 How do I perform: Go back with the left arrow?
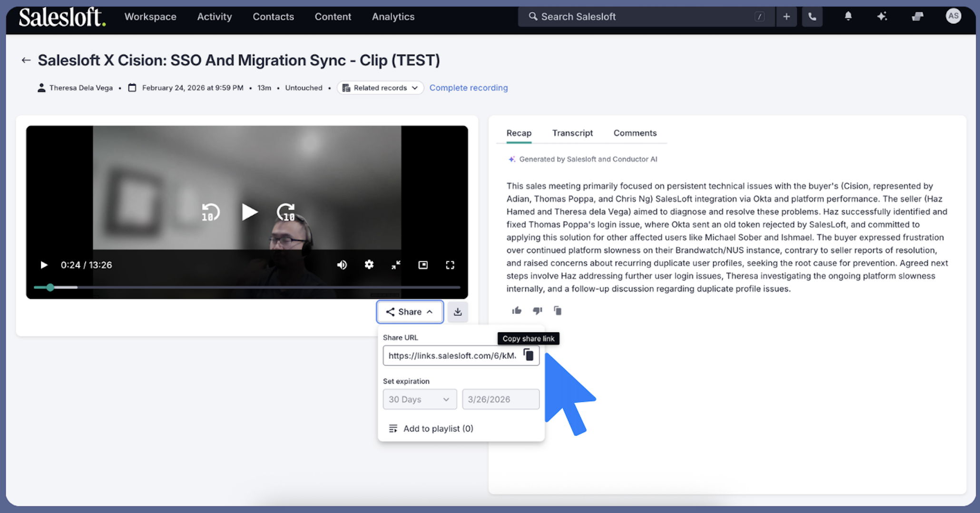(26, 60)
